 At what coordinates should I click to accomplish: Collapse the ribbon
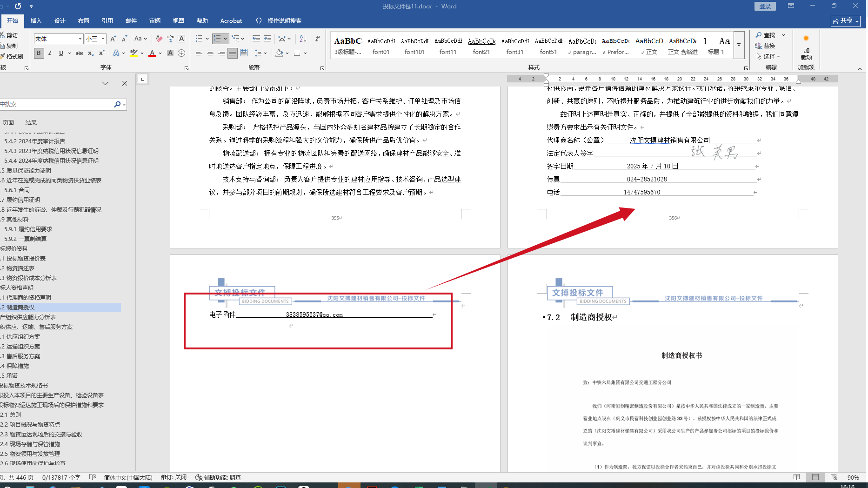(x=860, y=69)
